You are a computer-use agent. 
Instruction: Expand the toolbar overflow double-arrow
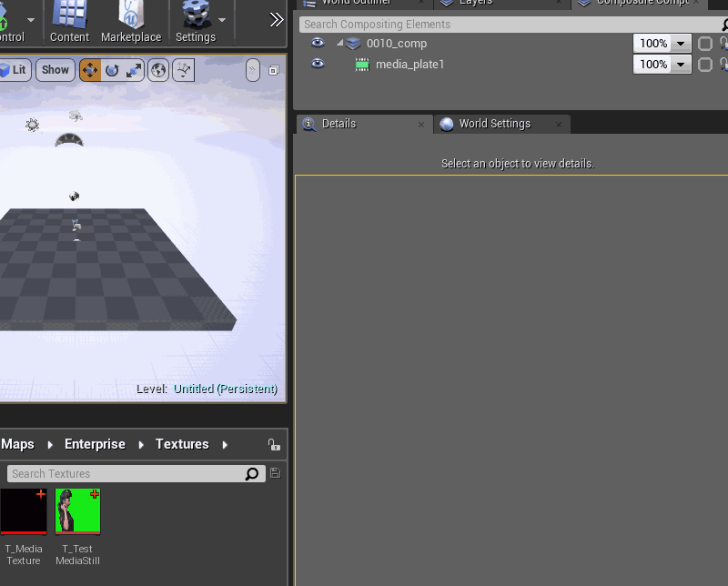[277, 20]
